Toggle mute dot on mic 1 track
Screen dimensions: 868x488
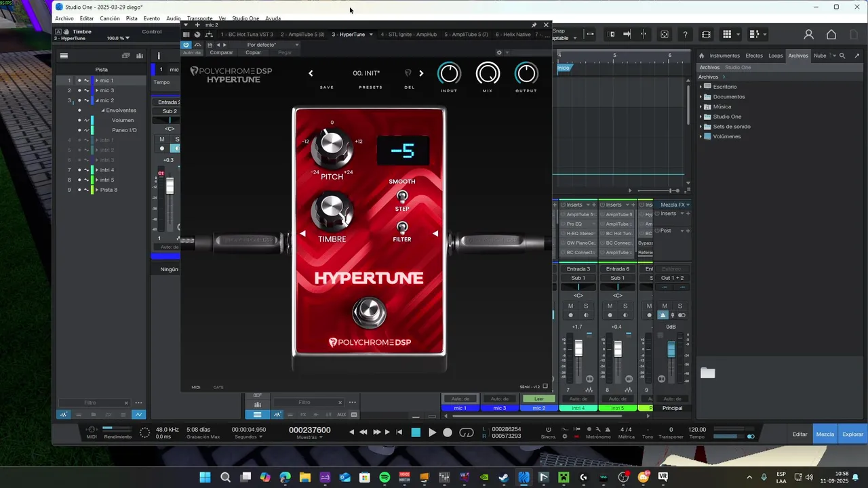(79, 81)
